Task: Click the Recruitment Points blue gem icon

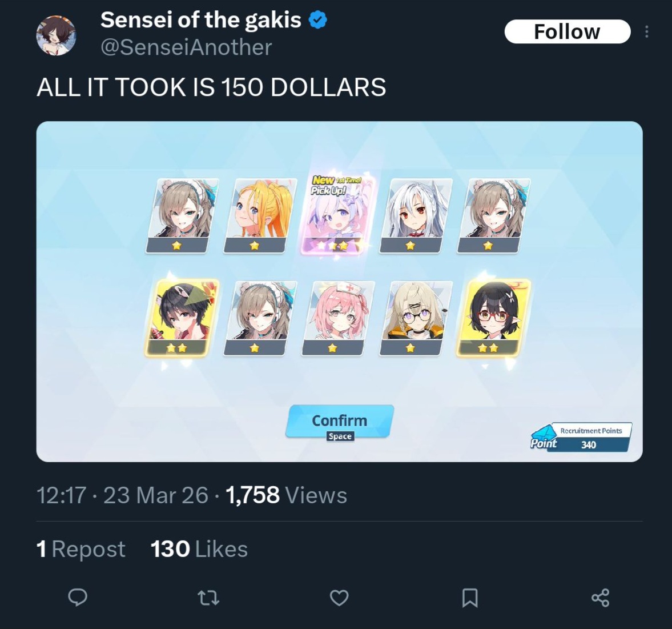Action: tap(544, 437)
